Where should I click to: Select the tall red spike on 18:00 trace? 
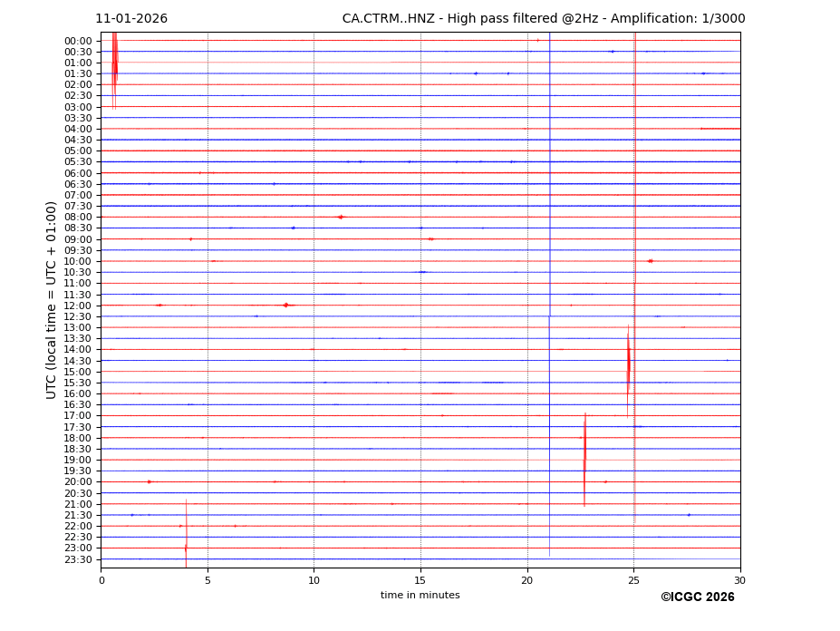pos(584,449)
